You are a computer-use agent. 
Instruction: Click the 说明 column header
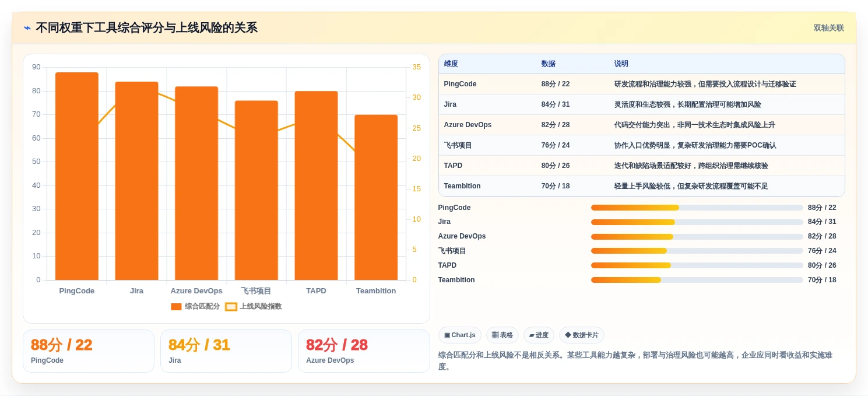coord(621,64)
